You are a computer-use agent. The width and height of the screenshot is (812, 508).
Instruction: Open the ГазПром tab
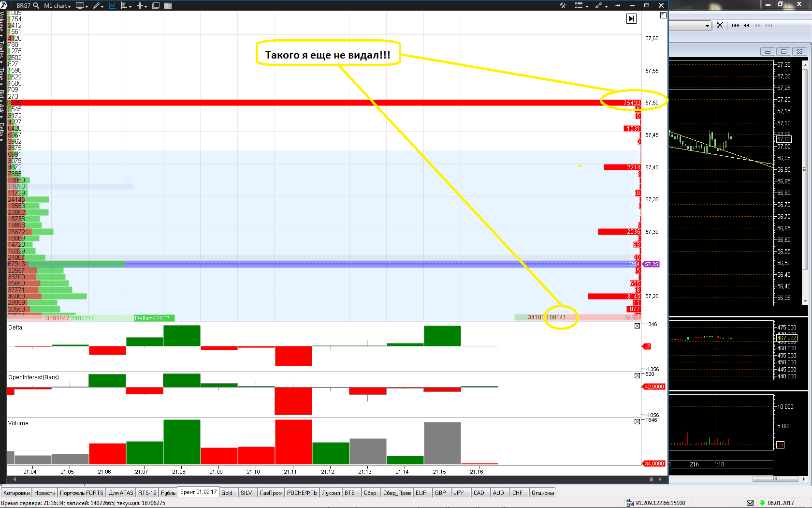(x=271, y=493)
